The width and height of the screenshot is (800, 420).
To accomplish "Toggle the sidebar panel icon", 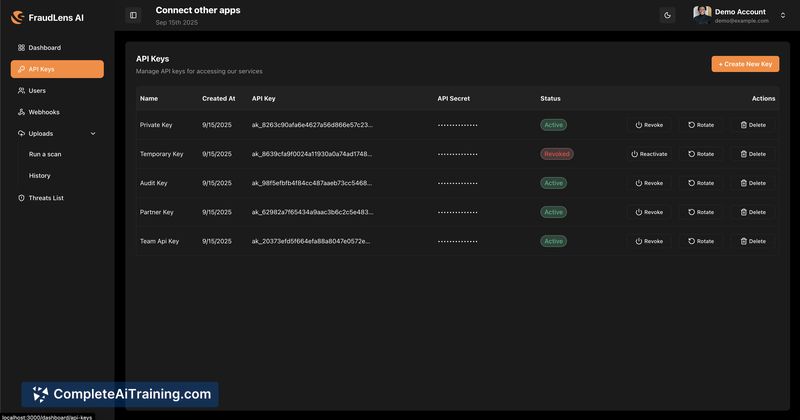I will (133, 15).
